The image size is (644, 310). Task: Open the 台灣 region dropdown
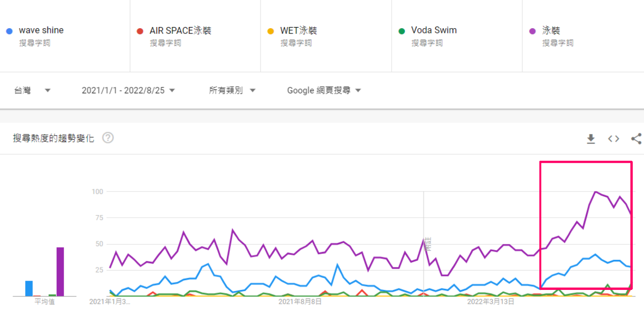(32, 90)
